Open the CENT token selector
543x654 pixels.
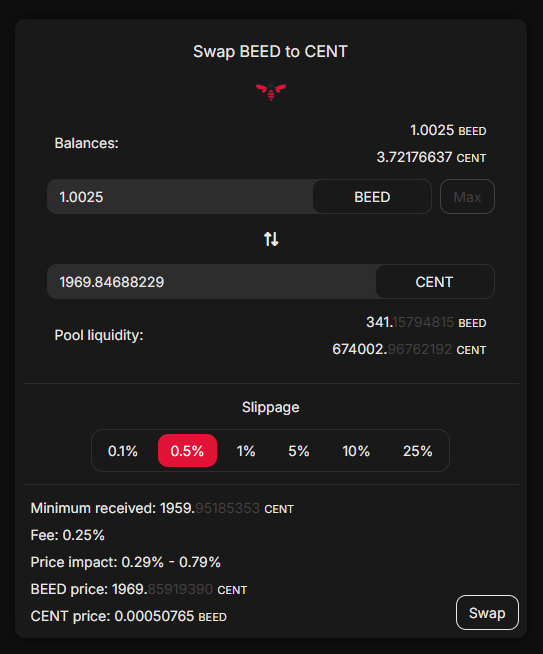click(435, 282)
